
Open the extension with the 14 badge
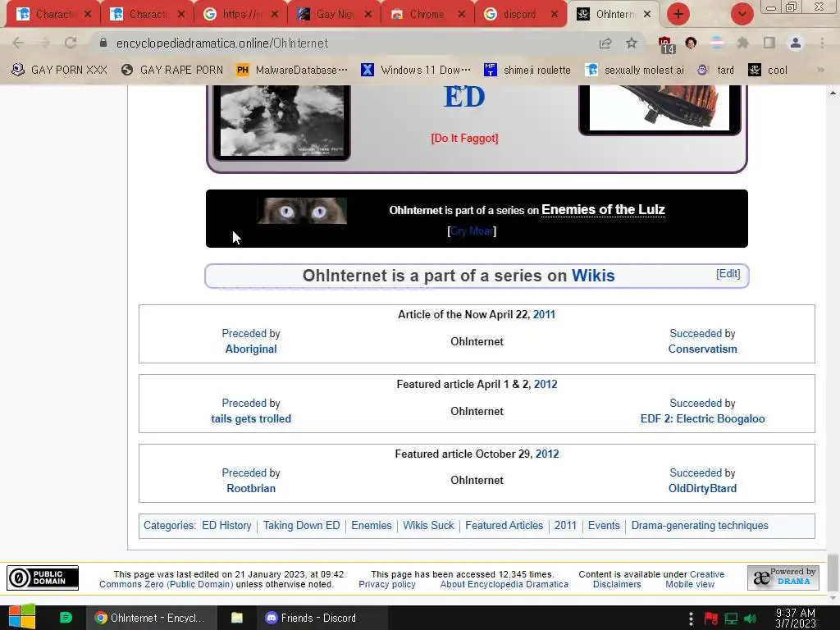665,44
